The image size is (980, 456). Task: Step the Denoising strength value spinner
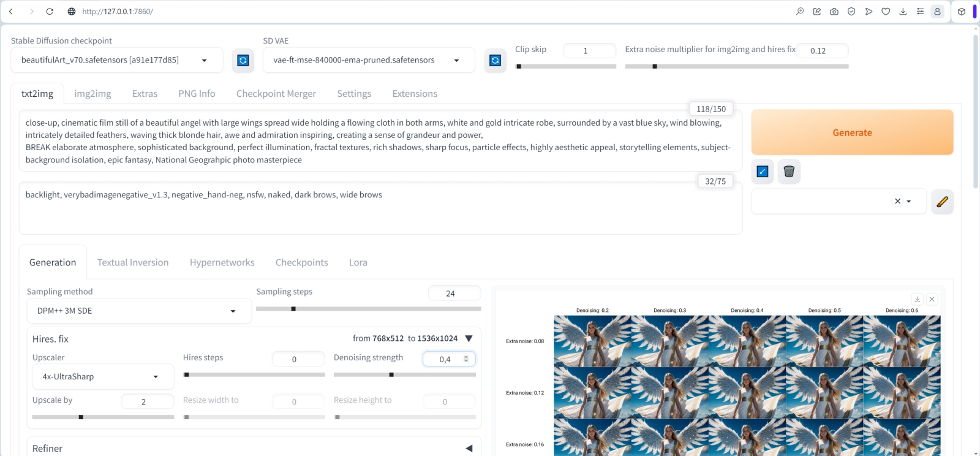tap(466, 359)
